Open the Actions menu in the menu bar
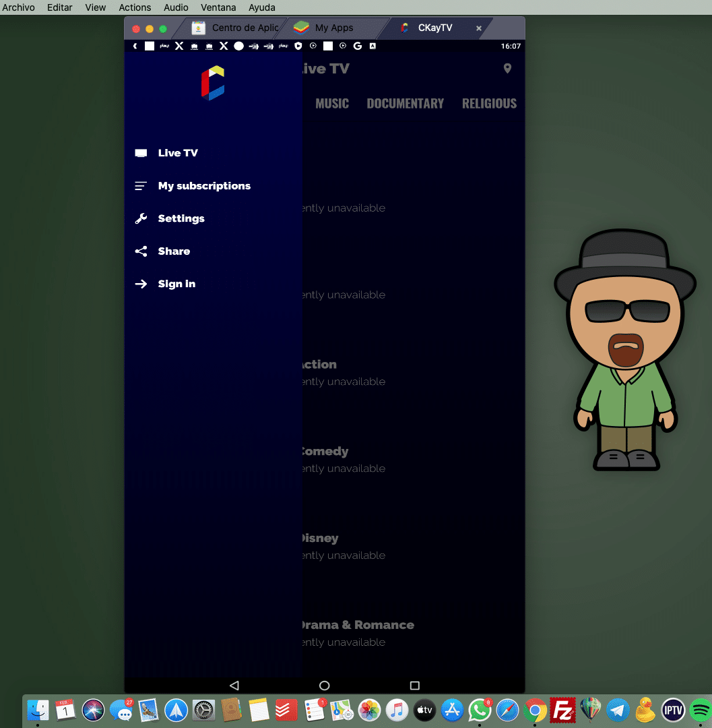The height and width of the screenshot is (728, 712). (135, 7)
